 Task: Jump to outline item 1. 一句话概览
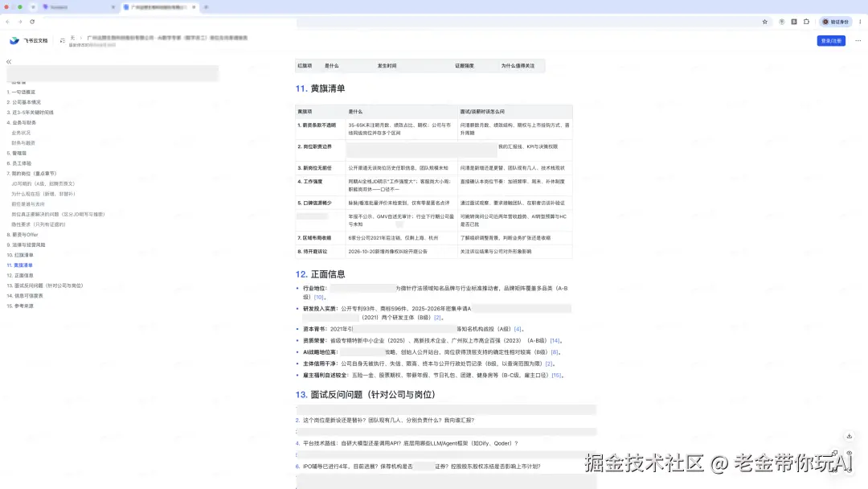click(x=21, y=92)
